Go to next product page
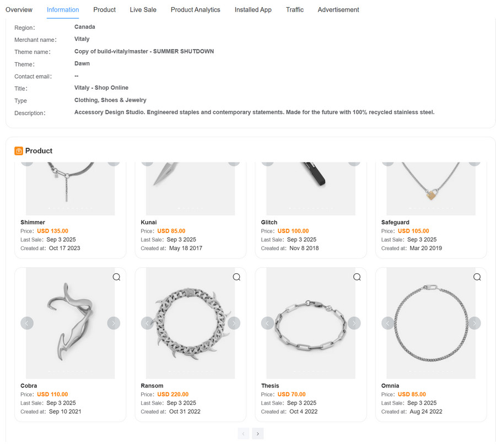 pyautogui.click(x=257, y=434)
